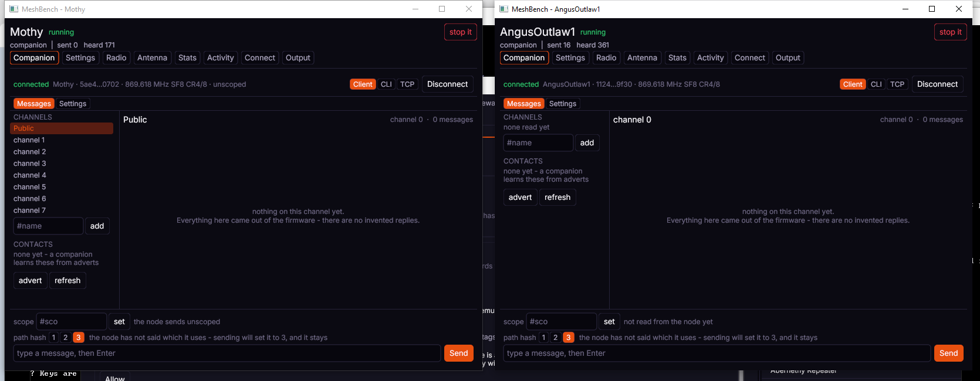This screenshot has width=980, height=381.
Task: Select Messages sub-tab in Mothy window
Action: 34,104
